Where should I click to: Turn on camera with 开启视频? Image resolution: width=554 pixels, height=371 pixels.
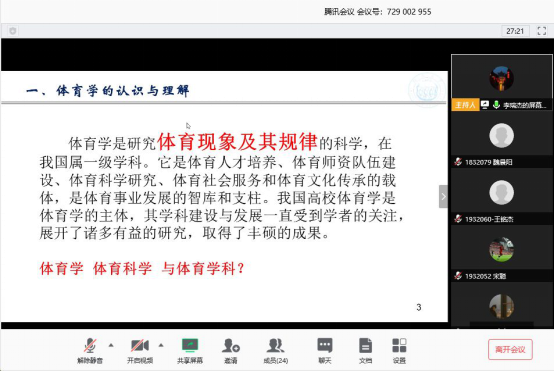coord(140,350)
